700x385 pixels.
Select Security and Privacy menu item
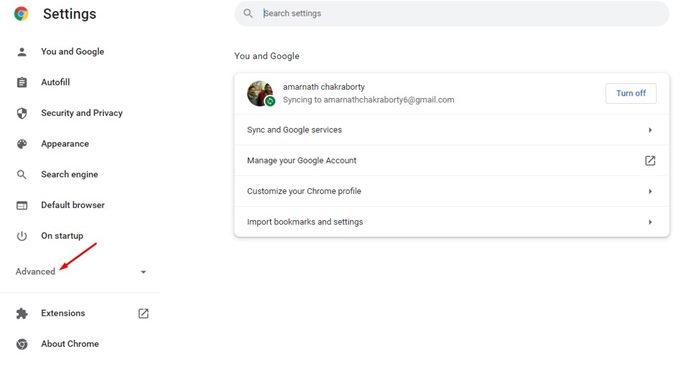click(x=82, y=113)
